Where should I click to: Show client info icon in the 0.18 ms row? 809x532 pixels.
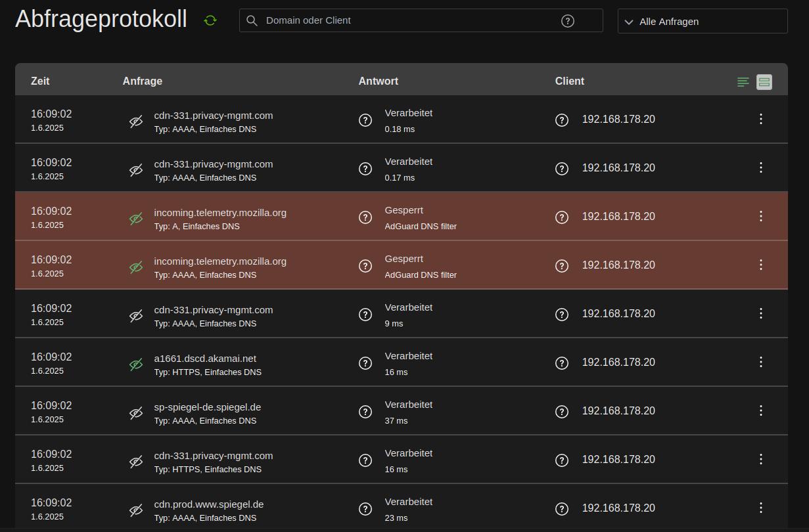(562, 120)
